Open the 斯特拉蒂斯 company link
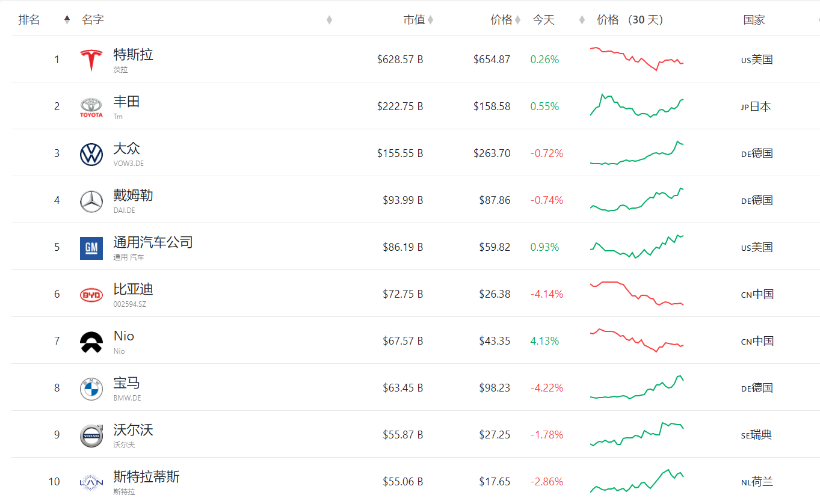Viewport: 820px width, 504px height. [x=146, y=477]
